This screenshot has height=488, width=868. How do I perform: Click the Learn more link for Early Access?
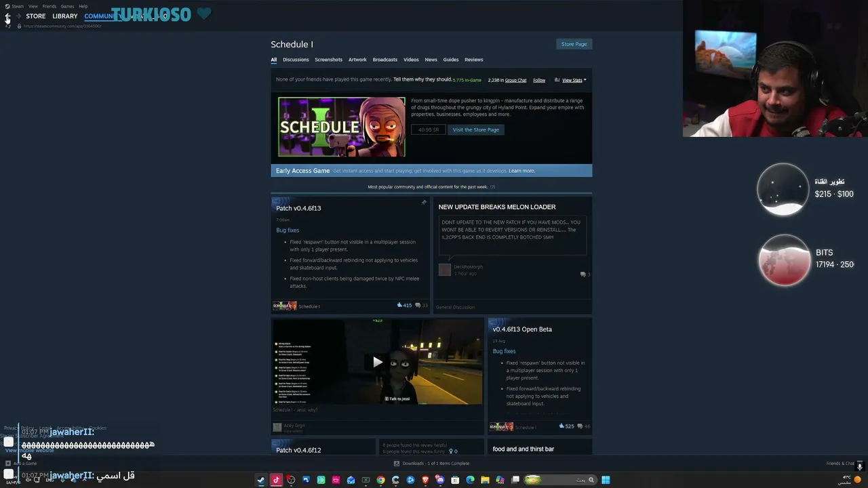522,171
